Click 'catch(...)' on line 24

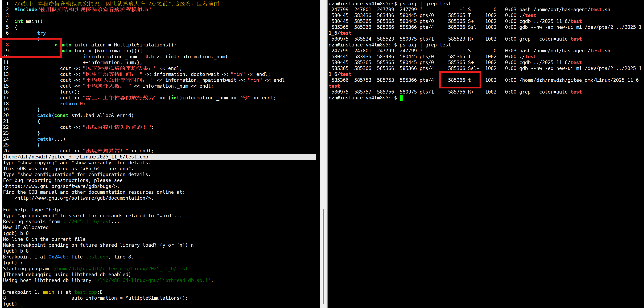tap(51, 139)
